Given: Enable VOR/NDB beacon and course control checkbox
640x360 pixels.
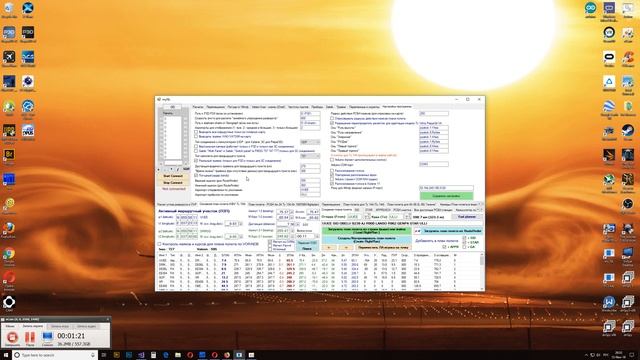Looking at the screenshot, I should [159, 244].
